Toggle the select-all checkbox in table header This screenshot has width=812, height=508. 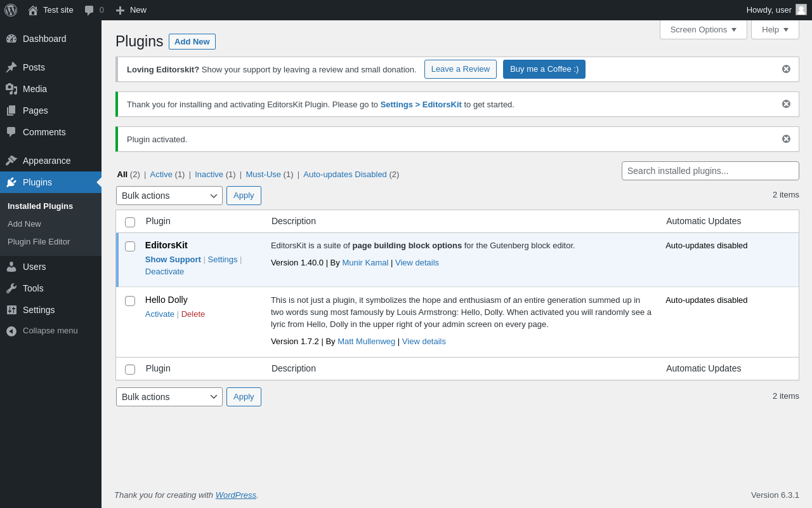(130, 222)
